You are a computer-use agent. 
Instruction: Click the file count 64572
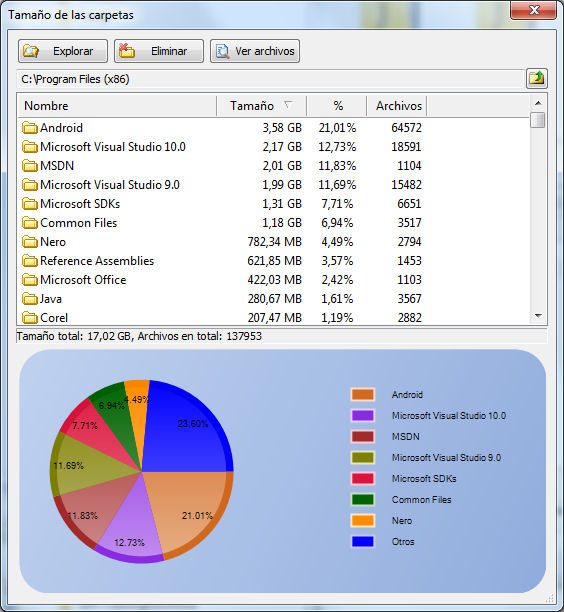406,128
